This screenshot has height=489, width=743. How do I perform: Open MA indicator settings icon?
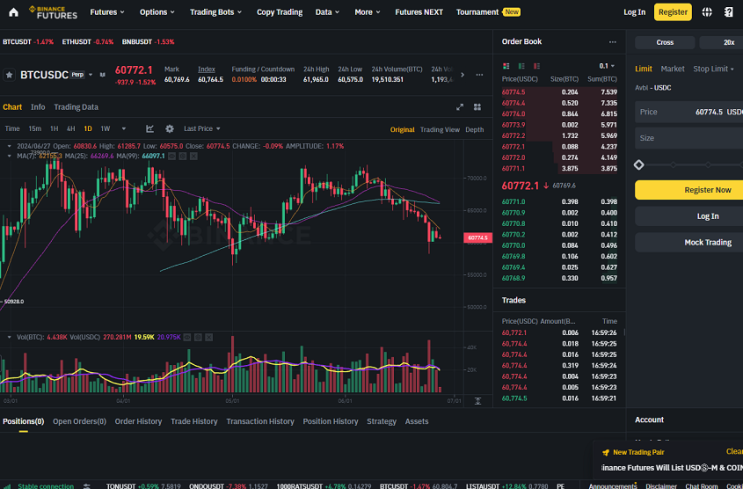[182, 156]
